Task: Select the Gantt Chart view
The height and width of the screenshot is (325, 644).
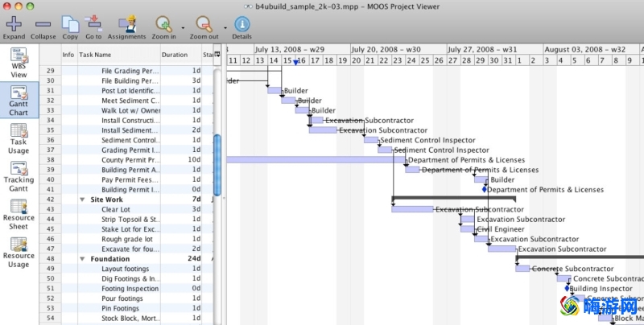Action: [19, 101]
